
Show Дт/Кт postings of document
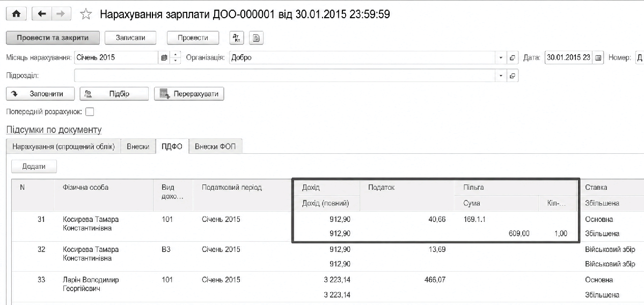[237, 38]
